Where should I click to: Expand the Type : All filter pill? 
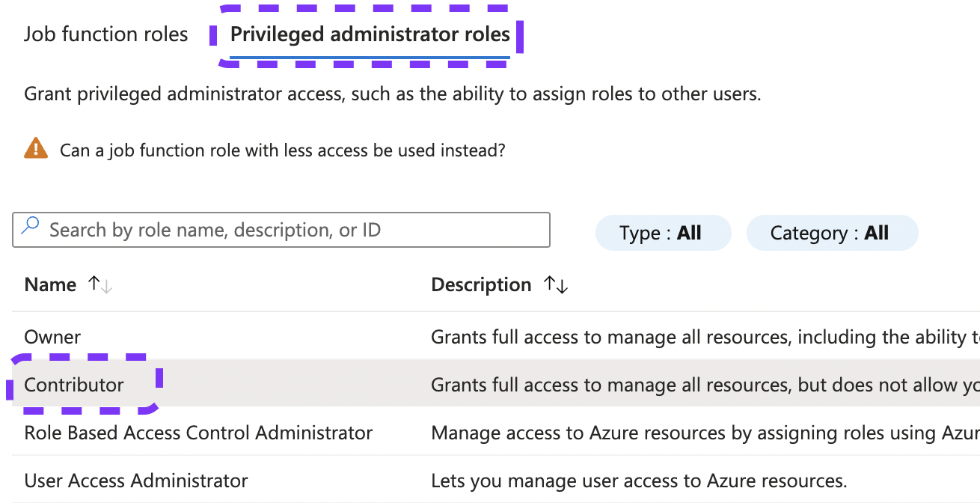point(663,233)
